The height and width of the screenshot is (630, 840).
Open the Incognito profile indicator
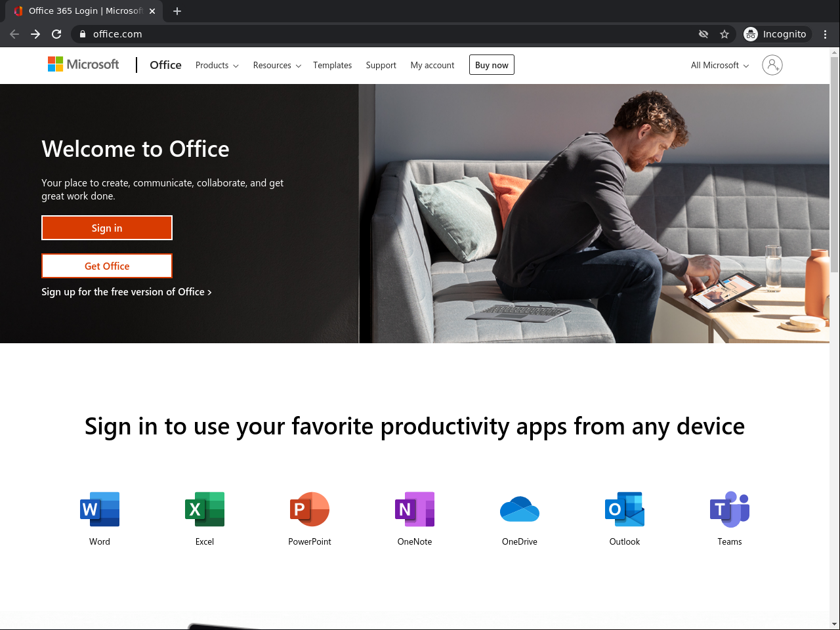[776, 34]
